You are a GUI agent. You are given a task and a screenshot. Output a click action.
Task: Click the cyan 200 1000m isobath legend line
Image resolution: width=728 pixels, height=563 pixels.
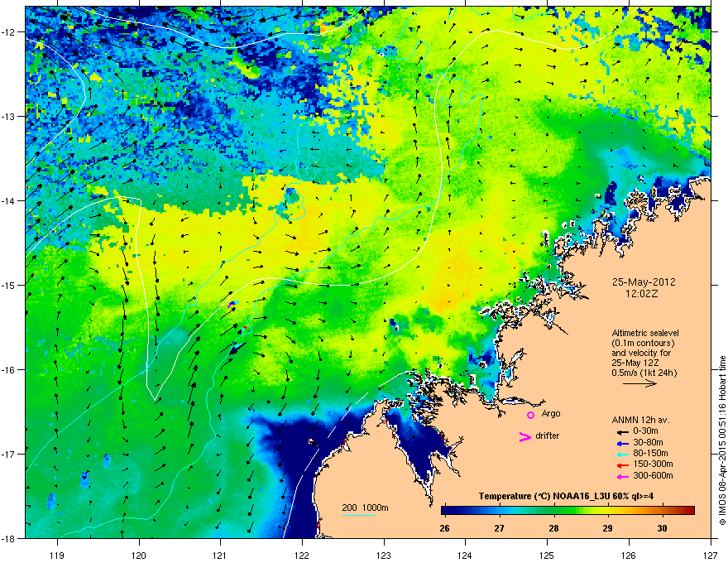(359, 515)
